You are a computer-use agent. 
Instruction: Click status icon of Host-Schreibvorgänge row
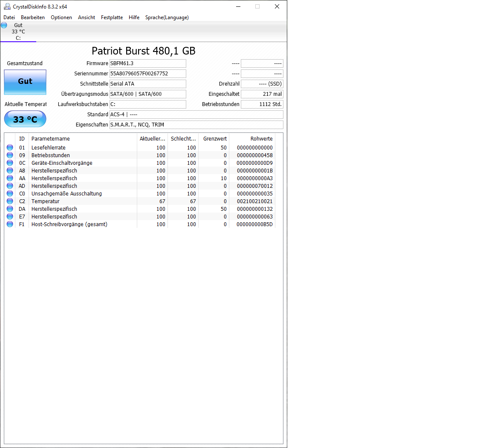[x=10, y=224]
